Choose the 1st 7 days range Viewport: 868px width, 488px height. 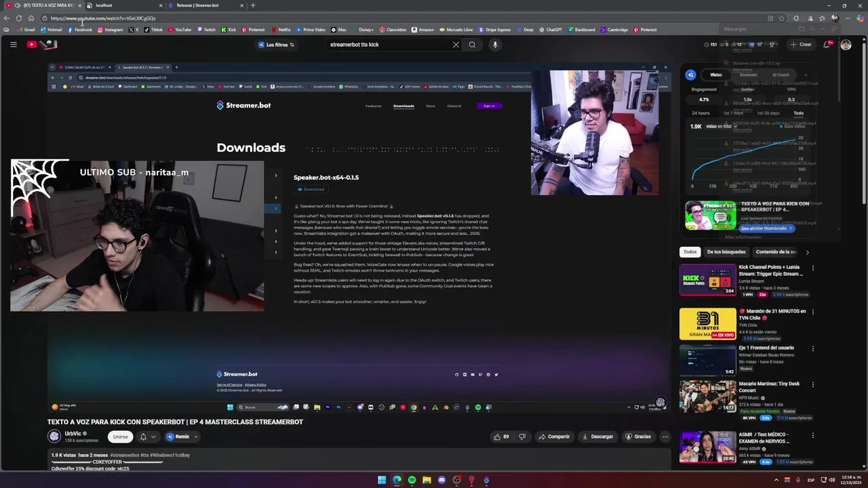pyautogui.click(x=733, y=113)
